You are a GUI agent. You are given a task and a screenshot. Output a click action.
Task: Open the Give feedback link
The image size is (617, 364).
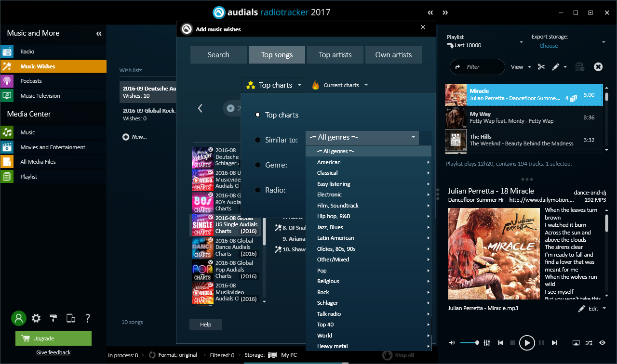pyautogui.click(x=54, y=352)
